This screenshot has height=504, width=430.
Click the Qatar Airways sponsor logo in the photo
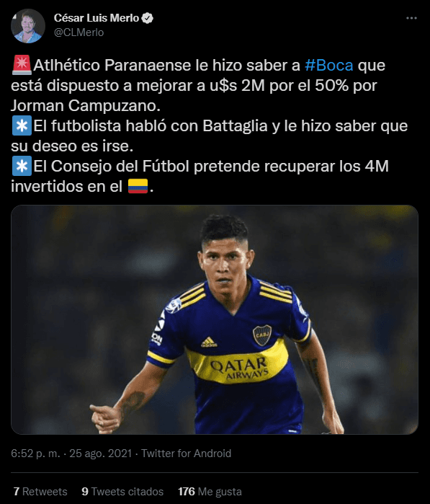point(239,368)
